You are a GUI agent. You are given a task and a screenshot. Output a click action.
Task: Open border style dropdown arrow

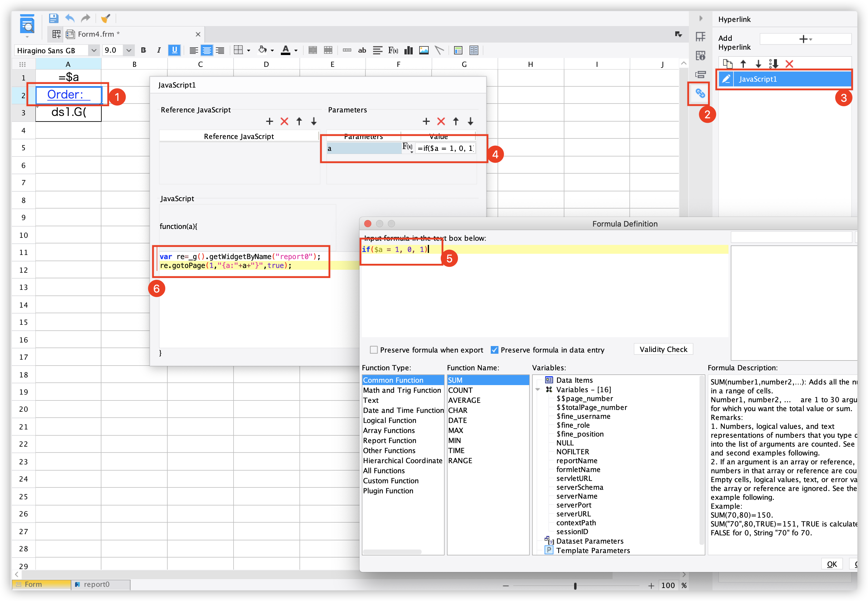[x=248, y=51]
